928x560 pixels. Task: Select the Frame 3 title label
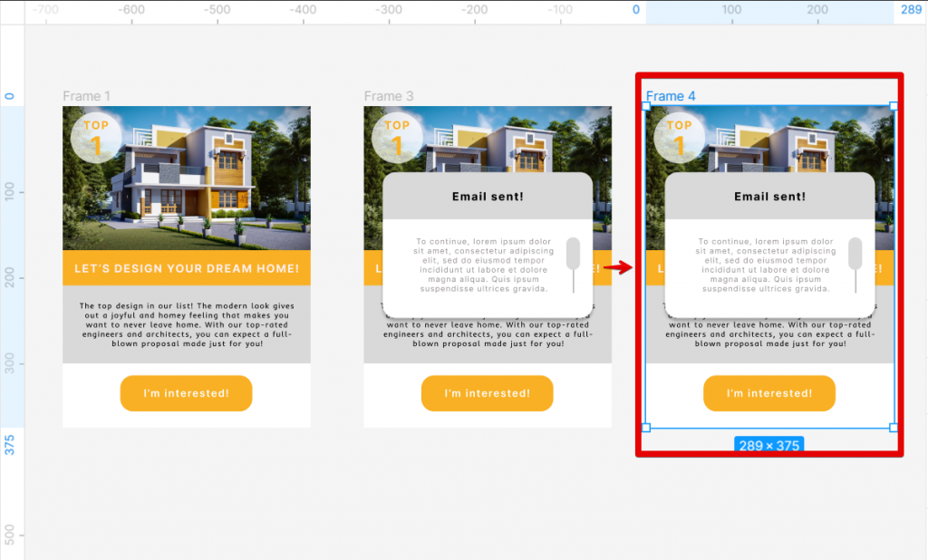(388, 95)
